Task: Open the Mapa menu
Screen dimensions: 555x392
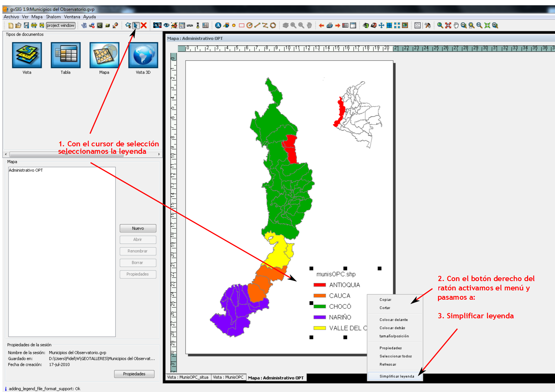Action: click(37, 17)
